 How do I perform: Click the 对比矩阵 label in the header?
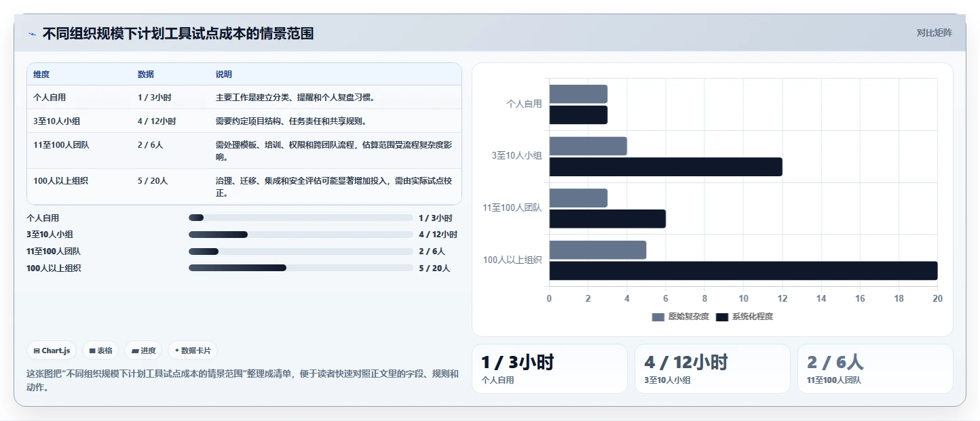coord(934,33)
